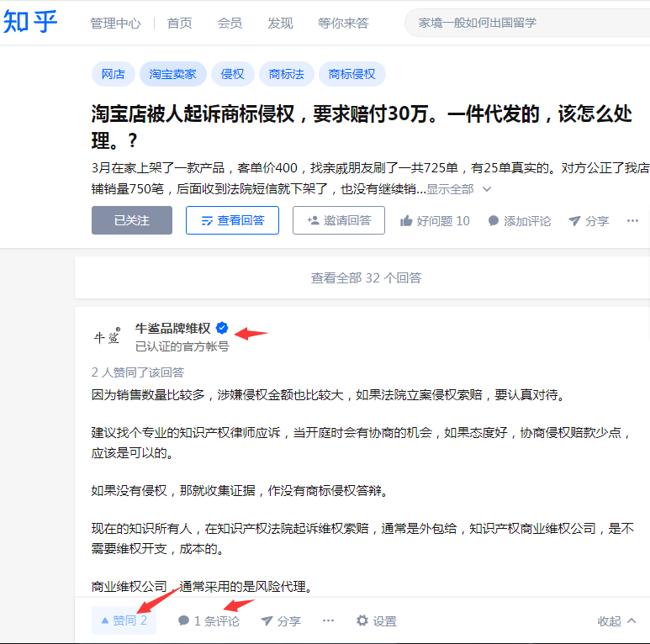Screen dimensions: 650x644
Task: Focus the search box with 家境一般如何出国留学
Action: (x=527, y=23)
